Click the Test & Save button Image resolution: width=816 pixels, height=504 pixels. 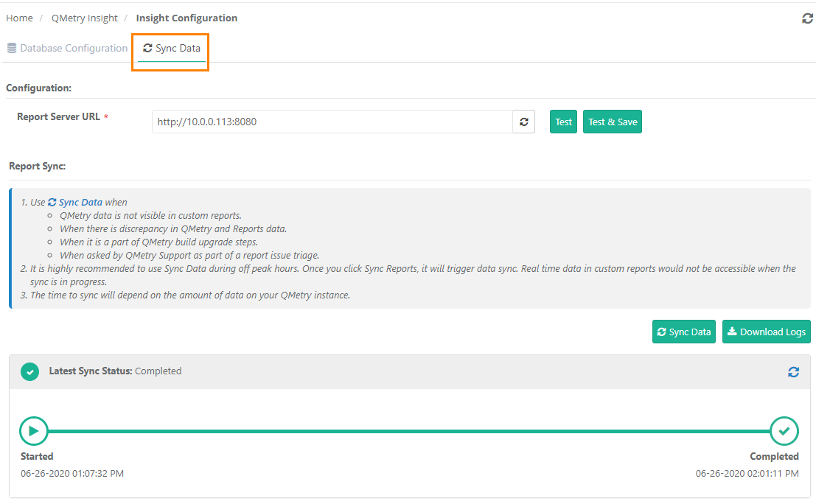click(613, 122)
